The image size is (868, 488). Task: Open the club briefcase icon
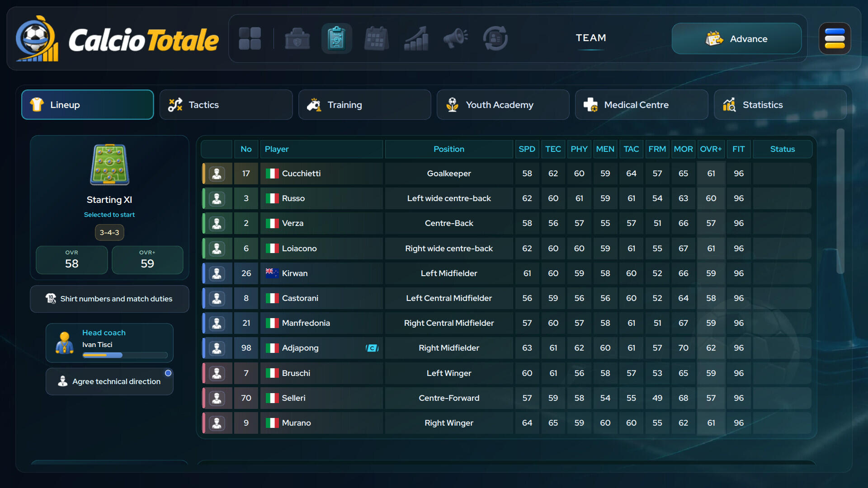coord(297,38)
